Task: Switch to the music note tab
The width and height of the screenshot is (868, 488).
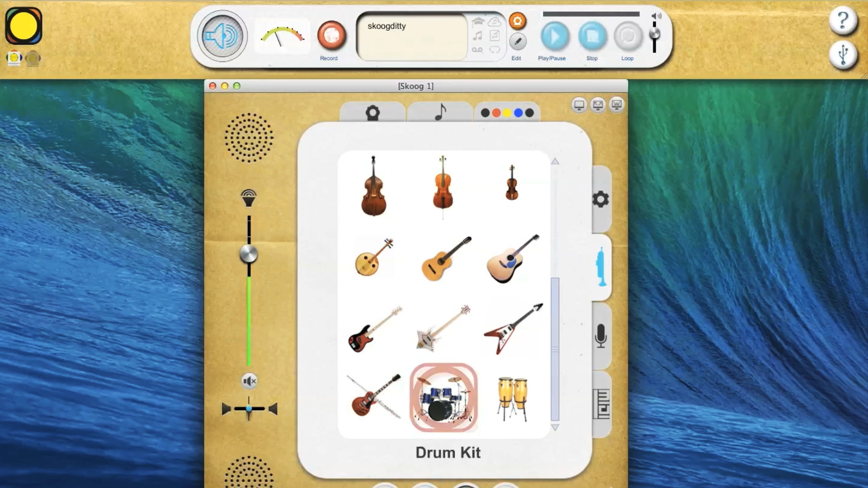Action: click(440, 112)
